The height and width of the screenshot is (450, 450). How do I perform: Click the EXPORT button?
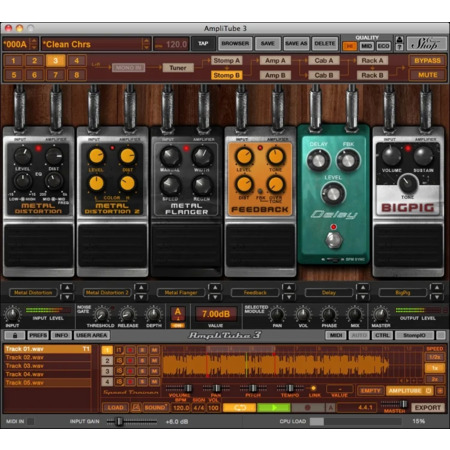[x=428, y=408]
